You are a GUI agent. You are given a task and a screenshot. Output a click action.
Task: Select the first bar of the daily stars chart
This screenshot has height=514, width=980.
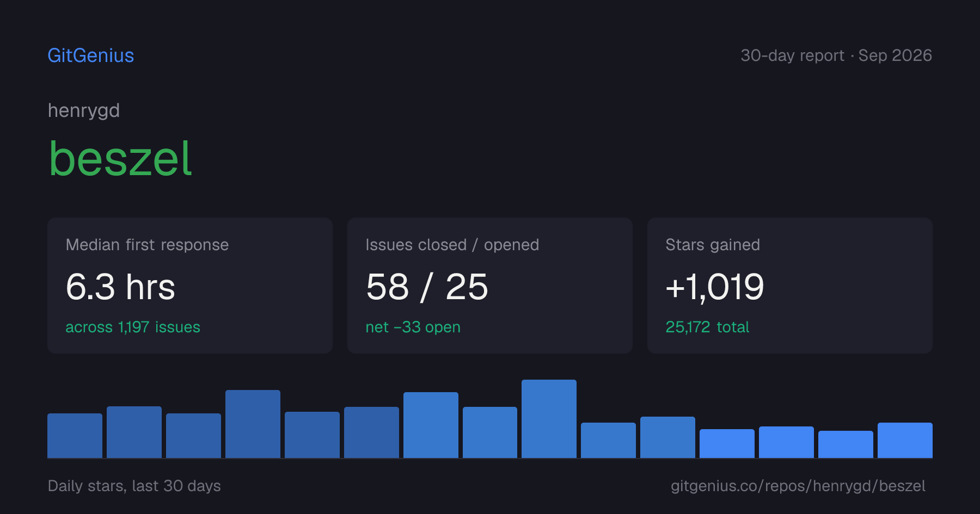75,436
